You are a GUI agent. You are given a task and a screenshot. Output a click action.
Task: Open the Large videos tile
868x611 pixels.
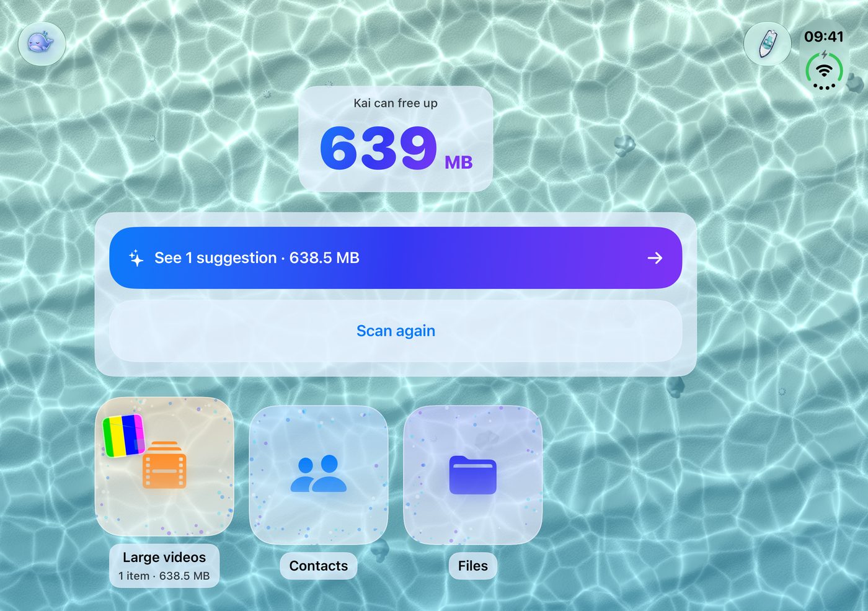pos(164,466)
